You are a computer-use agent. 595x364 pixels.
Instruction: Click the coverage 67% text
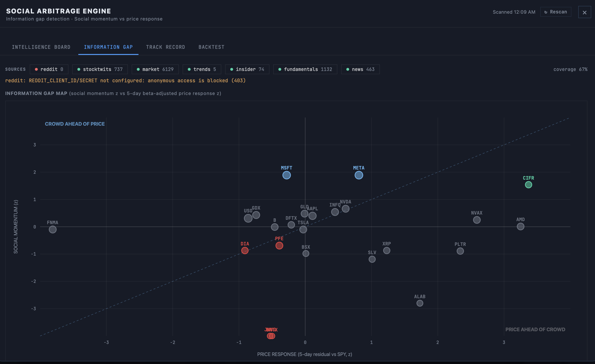point(570,69)
